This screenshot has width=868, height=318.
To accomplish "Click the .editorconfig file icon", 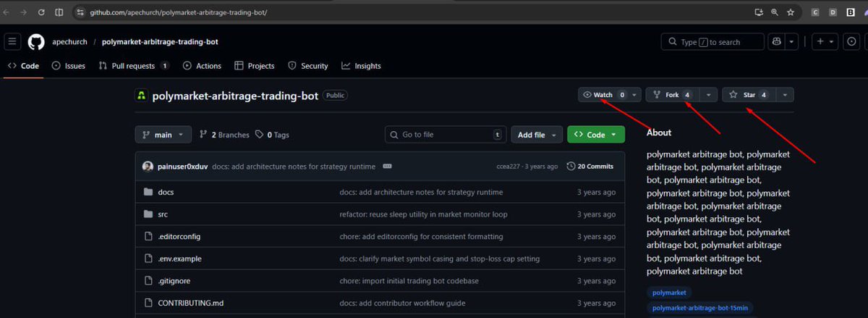I will [148, 237].
